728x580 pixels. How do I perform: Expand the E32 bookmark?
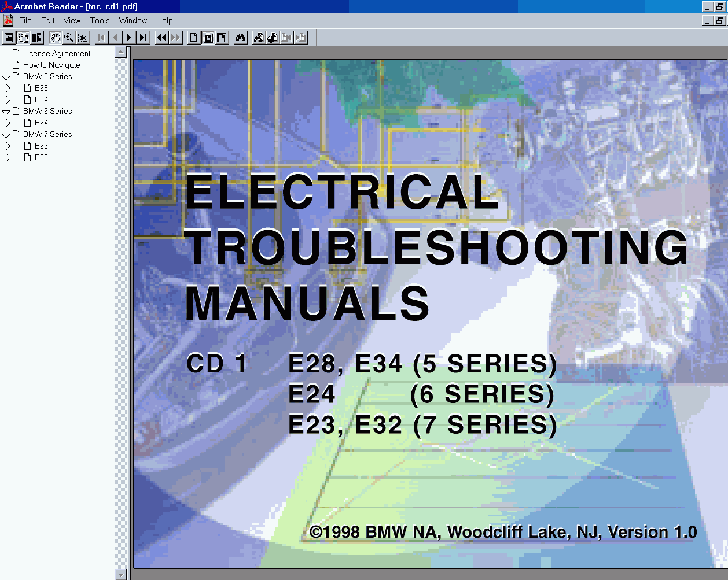(x=8, y=157)
